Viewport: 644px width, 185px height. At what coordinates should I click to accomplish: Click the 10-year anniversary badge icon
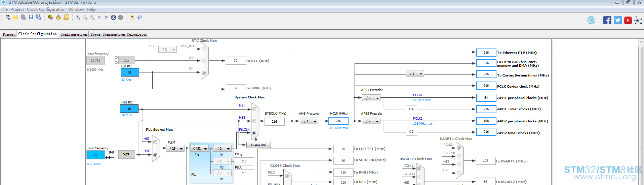pos(591,20)
